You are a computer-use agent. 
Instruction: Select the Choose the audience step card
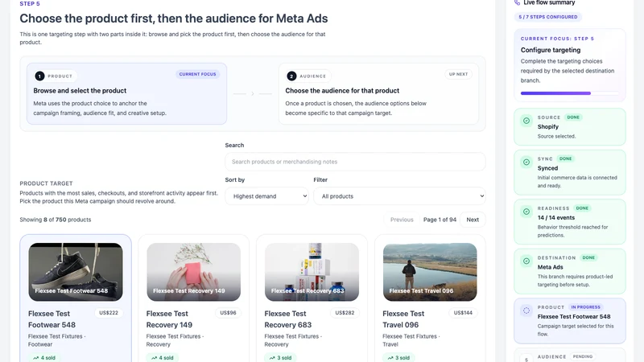tap(378, 93)
